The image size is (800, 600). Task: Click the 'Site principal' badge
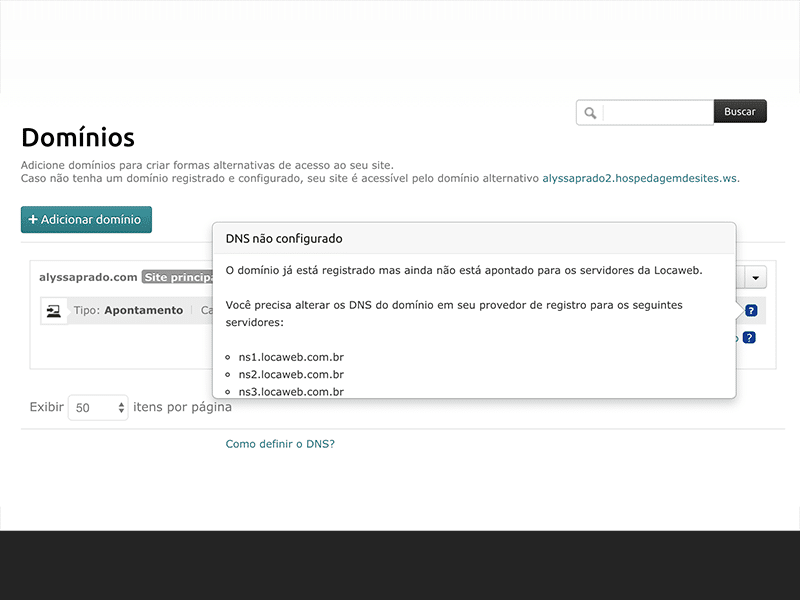(x=177, y=277)
